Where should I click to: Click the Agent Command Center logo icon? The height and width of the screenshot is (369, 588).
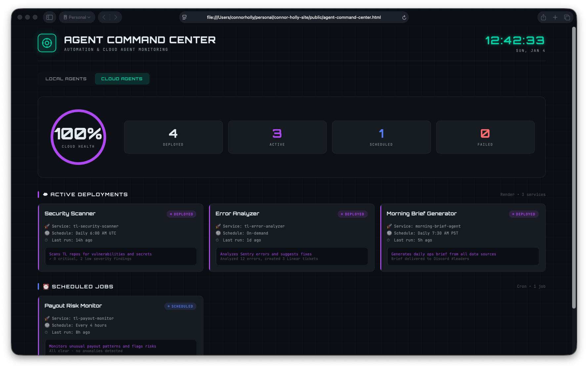[47, 43]
